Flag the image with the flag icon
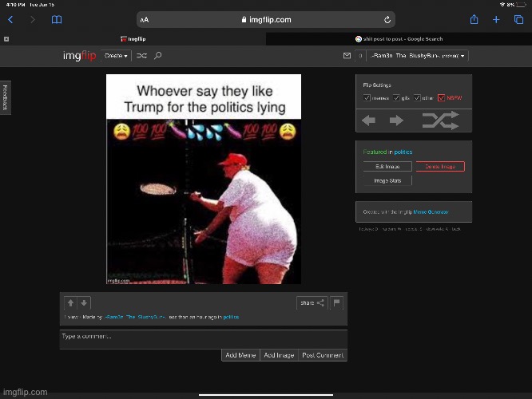532x399 pixels. pos(336,302)
